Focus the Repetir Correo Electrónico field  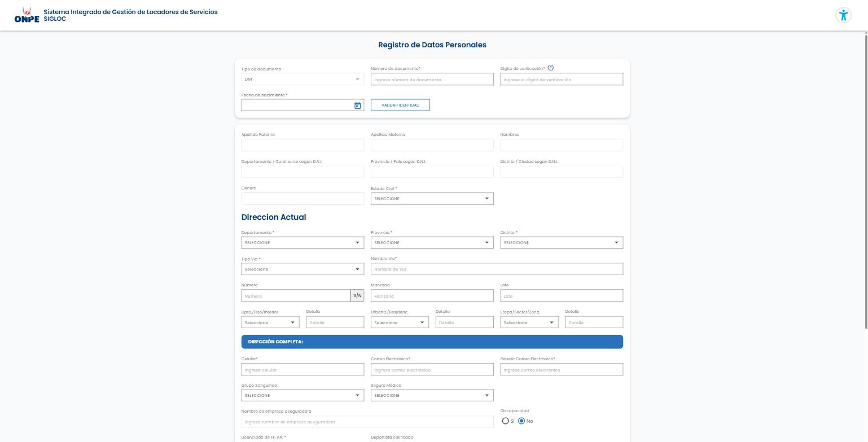(x=562, y=370)
